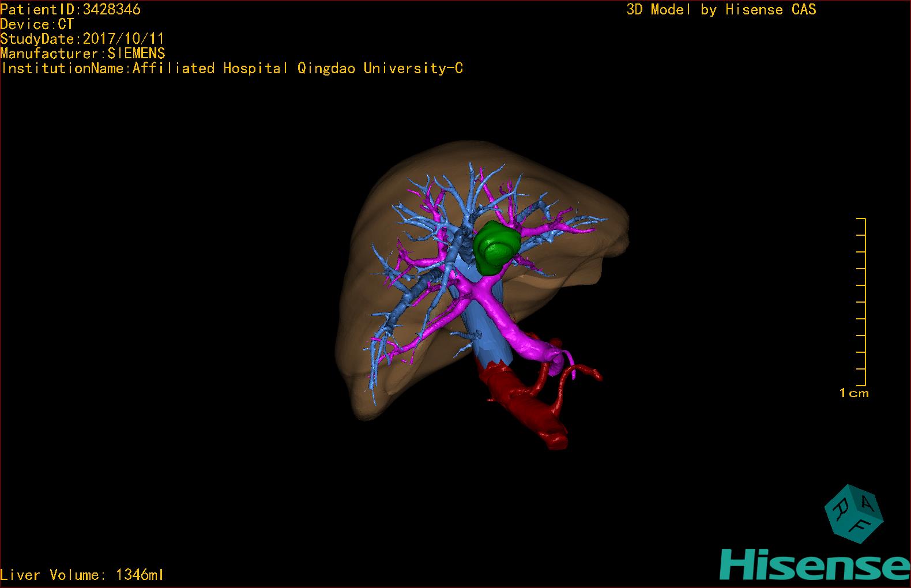Image resolution: width=911 pixels, height=588 pixels.
Task: Click the StudyDate:2017/10/11 text
Action: pos(82,39)
